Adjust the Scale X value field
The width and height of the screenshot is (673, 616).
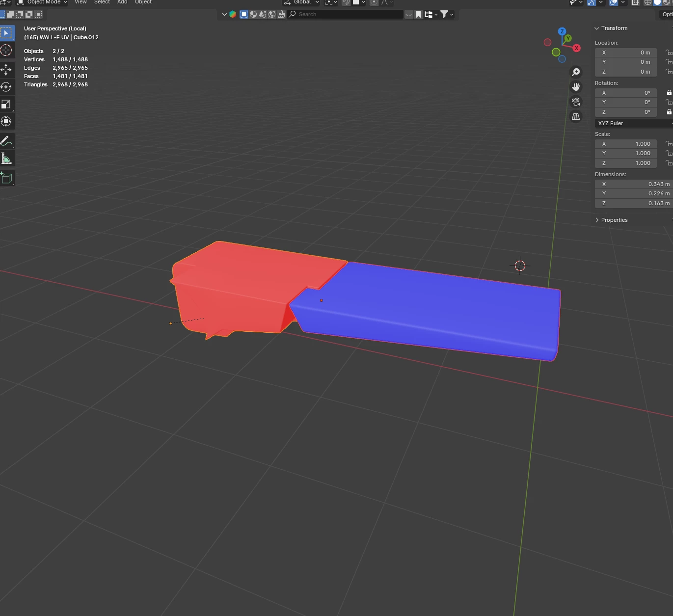pos(626,144)
